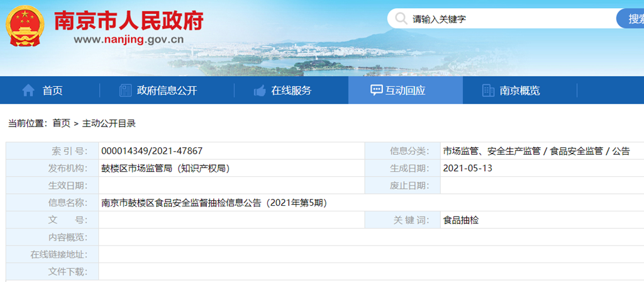Click 主动公开目录 breadcrumb link
Screen dimensions: 644x282
click(x=109, y=123)
